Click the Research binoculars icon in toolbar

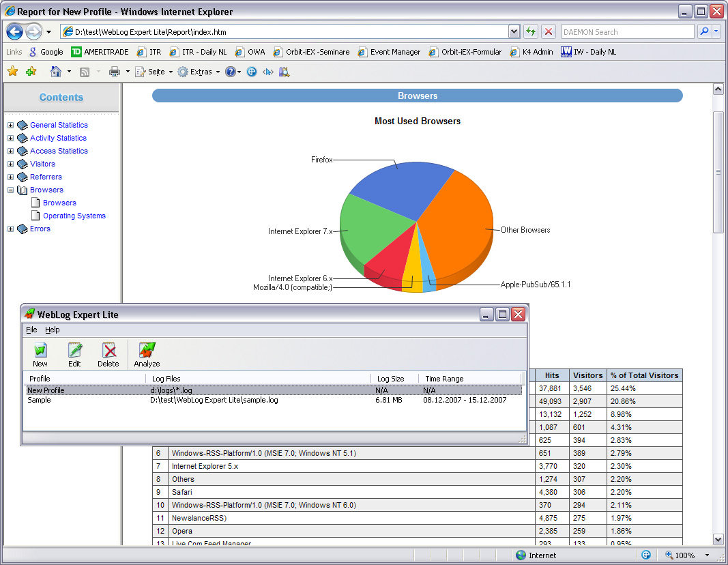tap(284, 72)
